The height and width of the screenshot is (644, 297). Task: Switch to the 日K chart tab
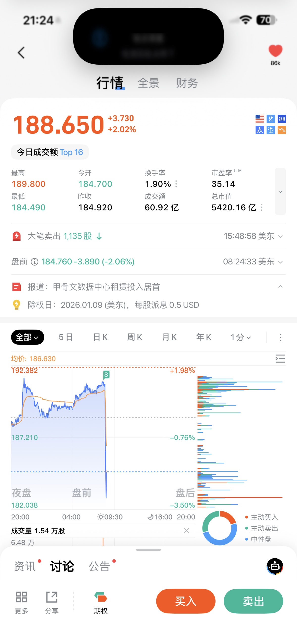click(100, 337)
